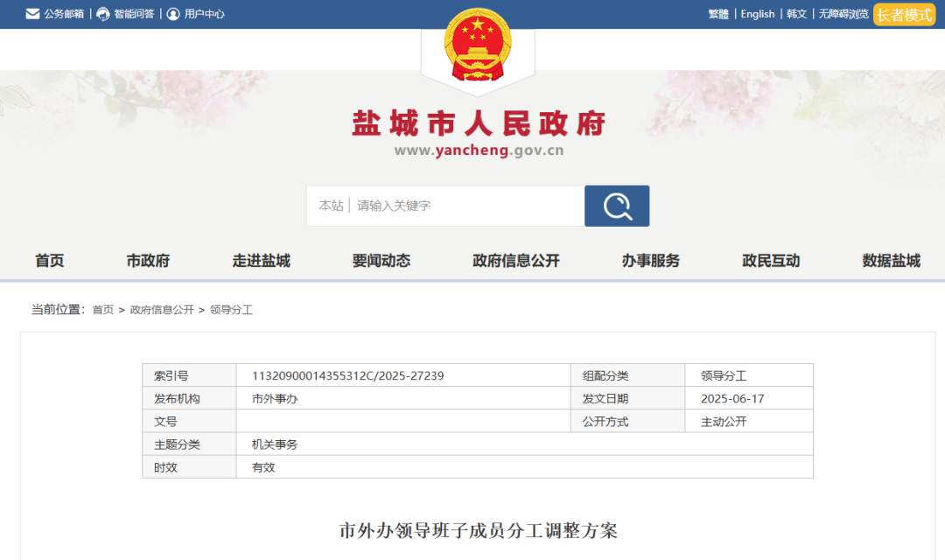Open the 市政府 navigation item
The image size is (945, 560).
(x=148, y=261)
